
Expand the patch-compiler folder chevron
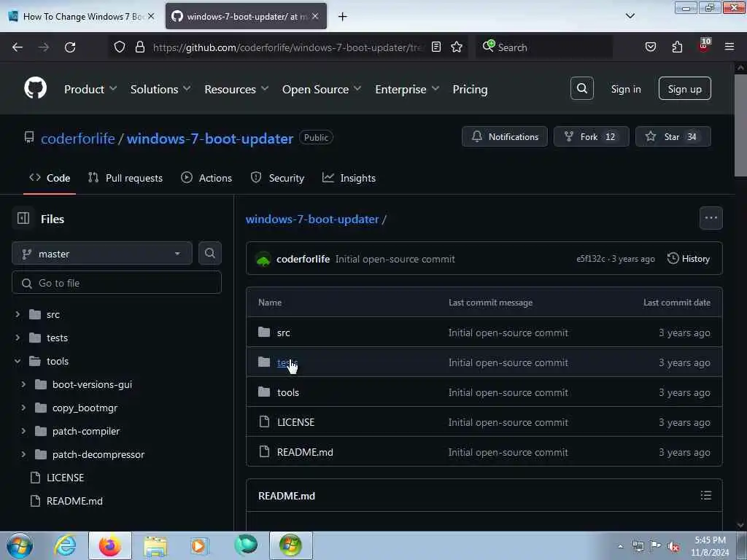[23, 431]
